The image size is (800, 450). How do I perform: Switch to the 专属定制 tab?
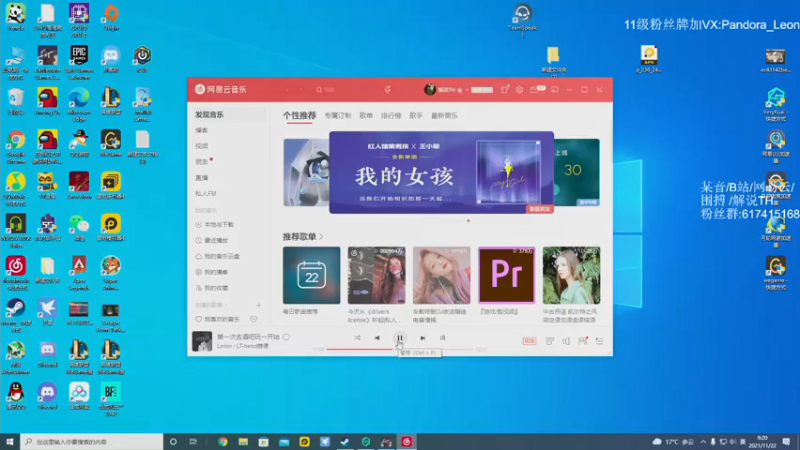pos(338,116)
